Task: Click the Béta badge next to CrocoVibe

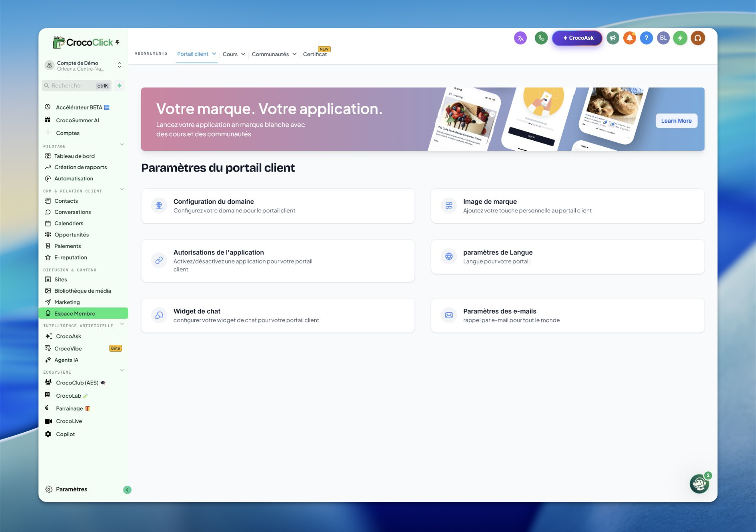Action: [x=115, y=348]
